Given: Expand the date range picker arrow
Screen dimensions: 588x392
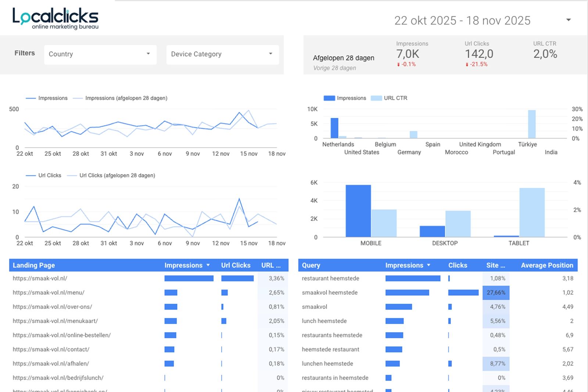Looking at the screenshot, I should click(568, 20).
